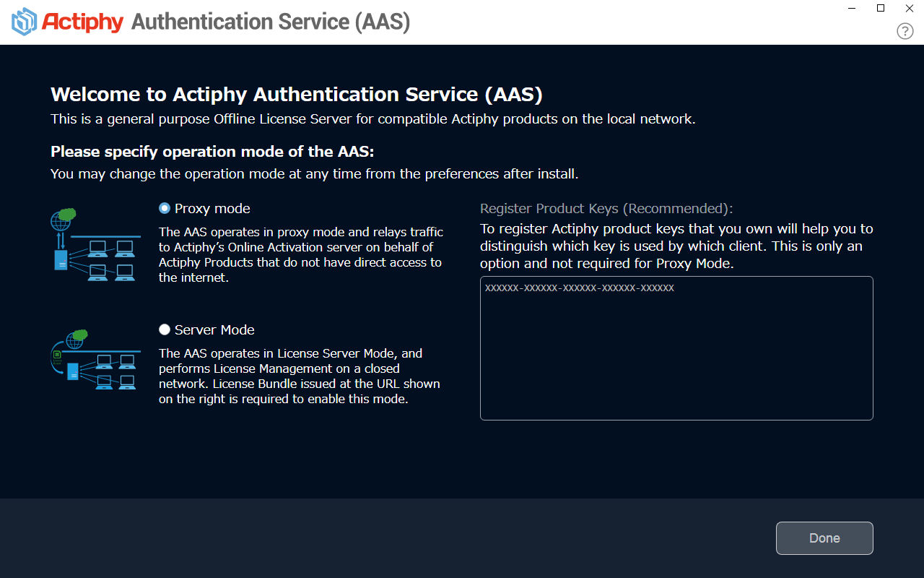Click the Server Mode description paragraph
This screenshot has width=924, height=578.
point(300,376)
